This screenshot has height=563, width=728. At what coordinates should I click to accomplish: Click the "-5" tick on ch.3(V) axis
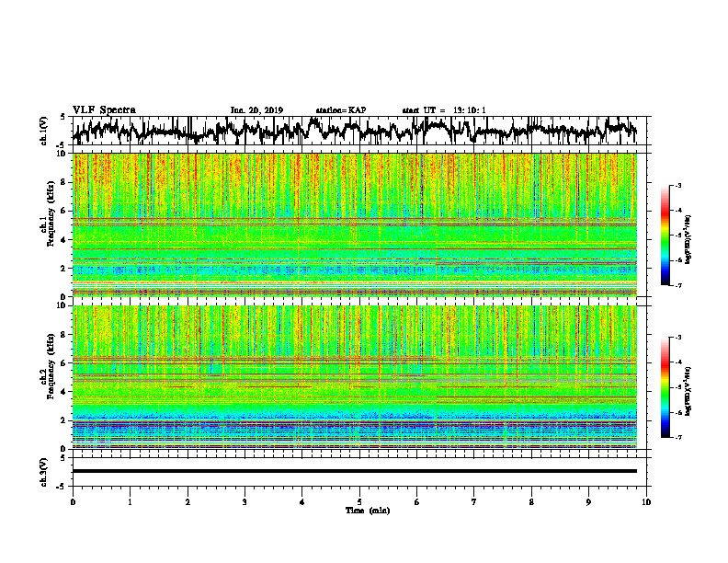(x=63, y=487)
